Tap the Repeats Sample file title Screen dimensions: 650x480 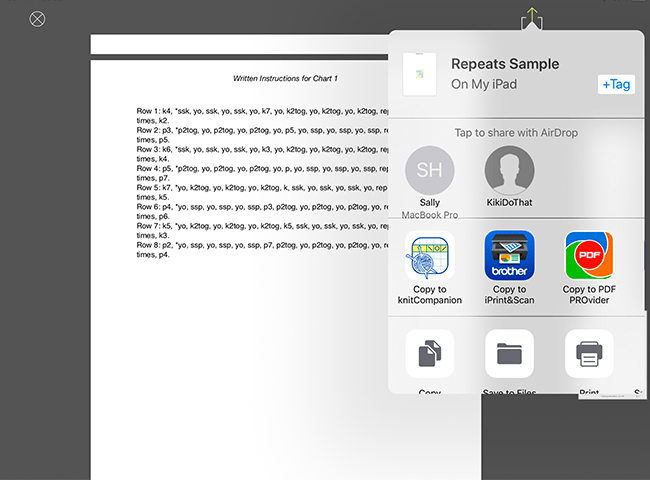coord(505,64)
